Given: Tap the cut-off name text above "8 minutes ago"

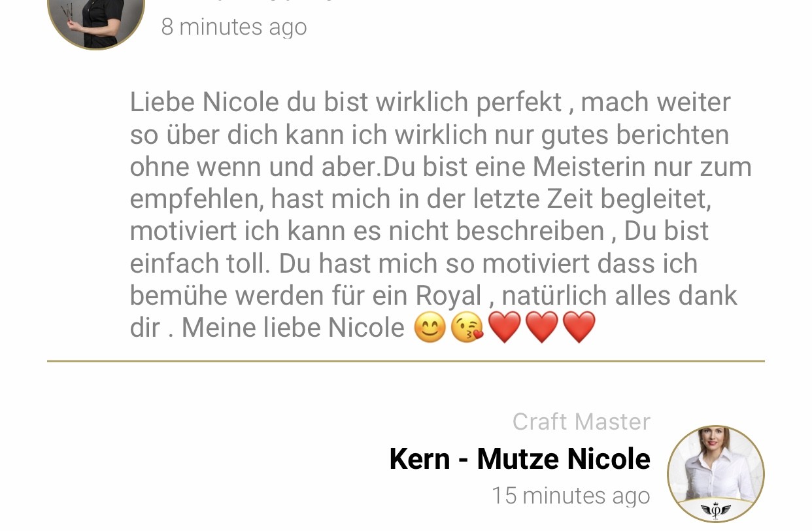Looking at the screenshot, I should click(x=248, y=2).
